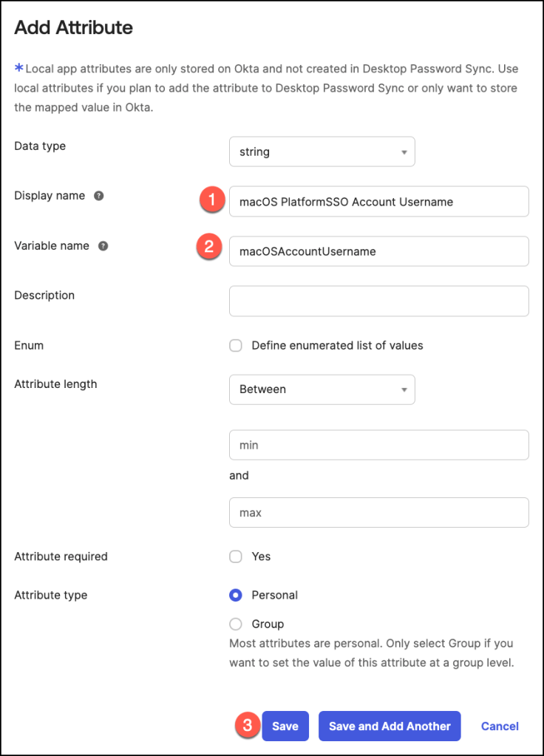Click the Display name help icon
544x756 pixels.
[x=99, y=197]
